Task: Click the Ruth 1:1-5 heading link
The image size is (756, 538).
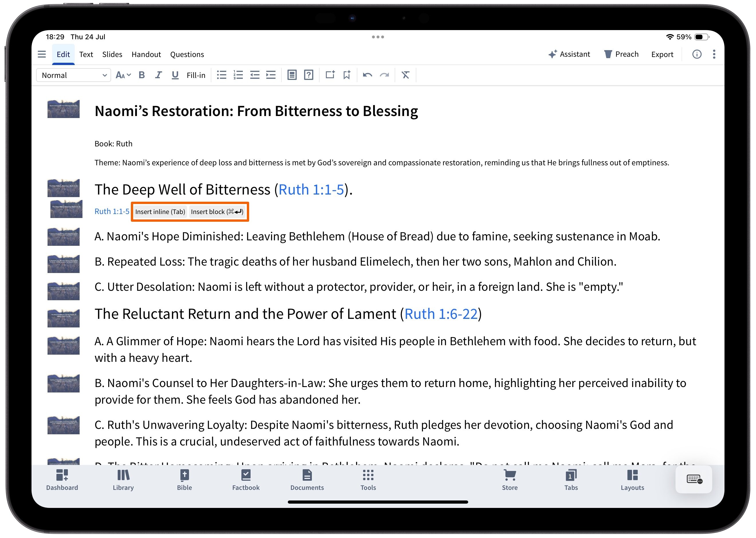Action: click(x=311, y=190)
